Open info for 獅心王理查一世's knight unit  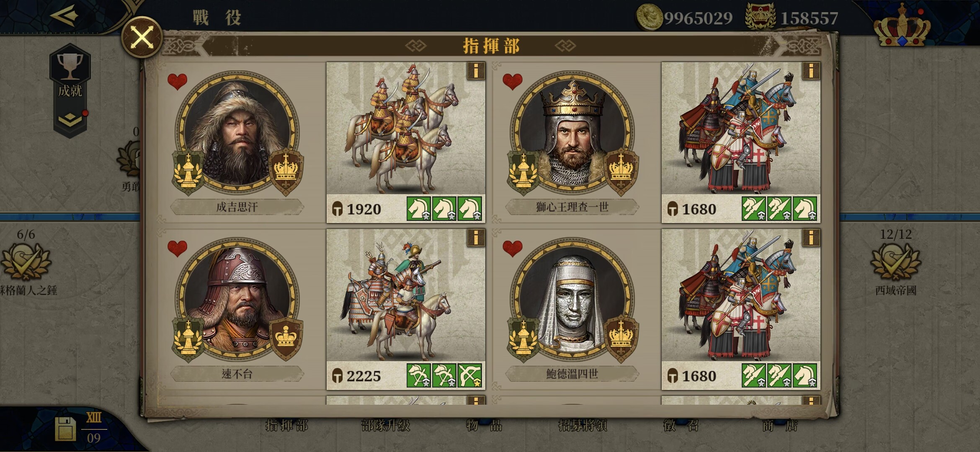point(811,71)
